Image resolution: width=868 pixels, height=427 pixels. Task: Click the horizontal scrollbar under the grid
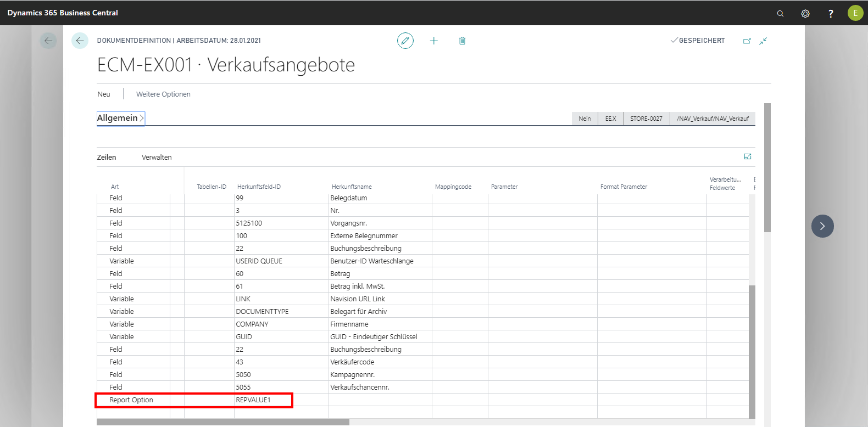[x=223, y=422]
